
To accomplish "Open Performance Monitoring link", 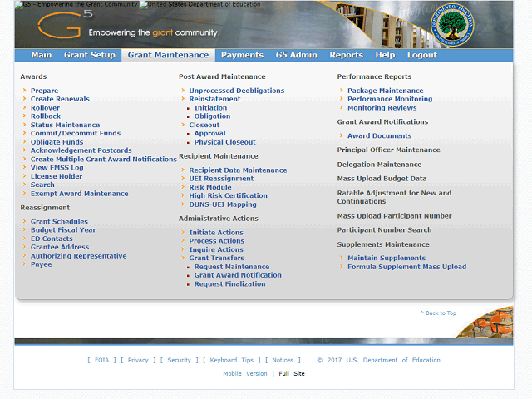I will click(390, 99).
